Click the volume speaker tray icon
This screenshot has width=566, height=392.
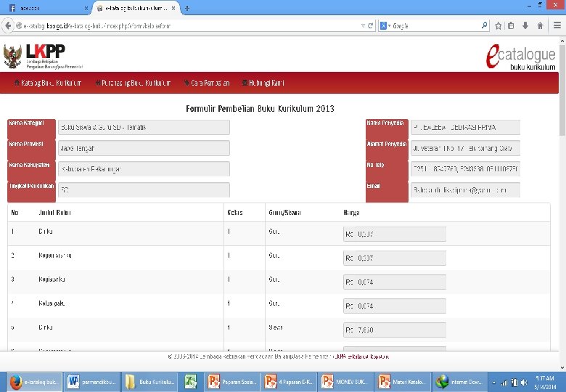point(524,383)
